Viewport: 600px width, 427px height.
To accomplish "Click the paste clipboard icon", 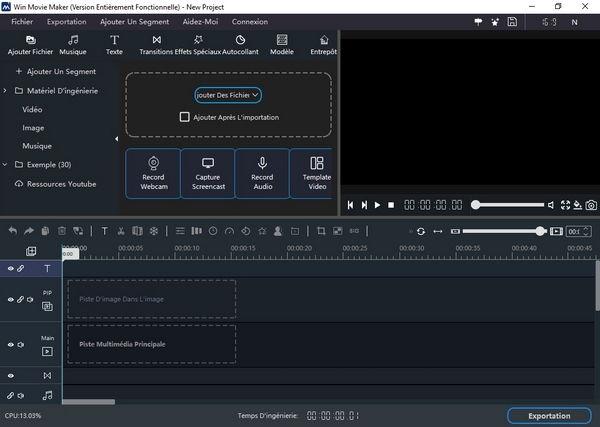I will tap(45, 231).
